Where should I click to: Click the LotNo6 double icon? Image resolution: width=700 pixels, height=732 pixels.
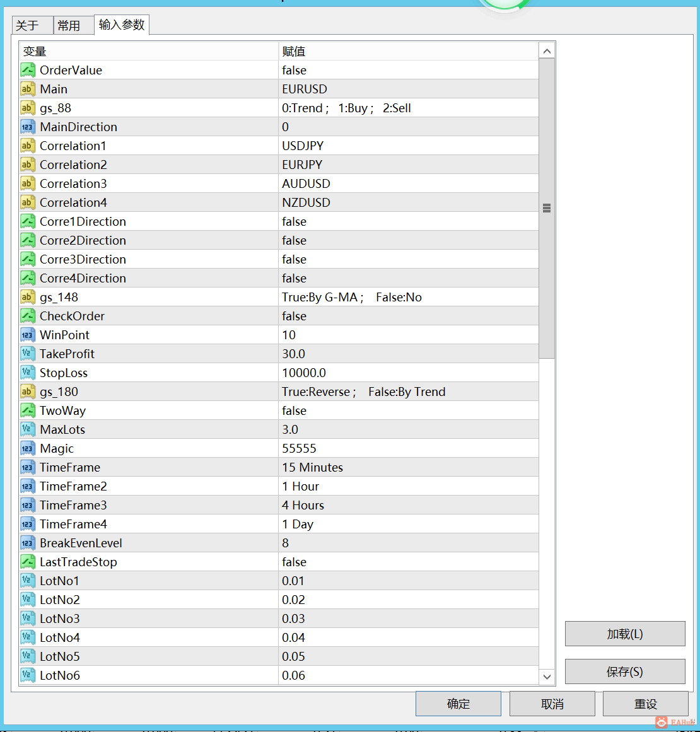[x=28, y=675]
